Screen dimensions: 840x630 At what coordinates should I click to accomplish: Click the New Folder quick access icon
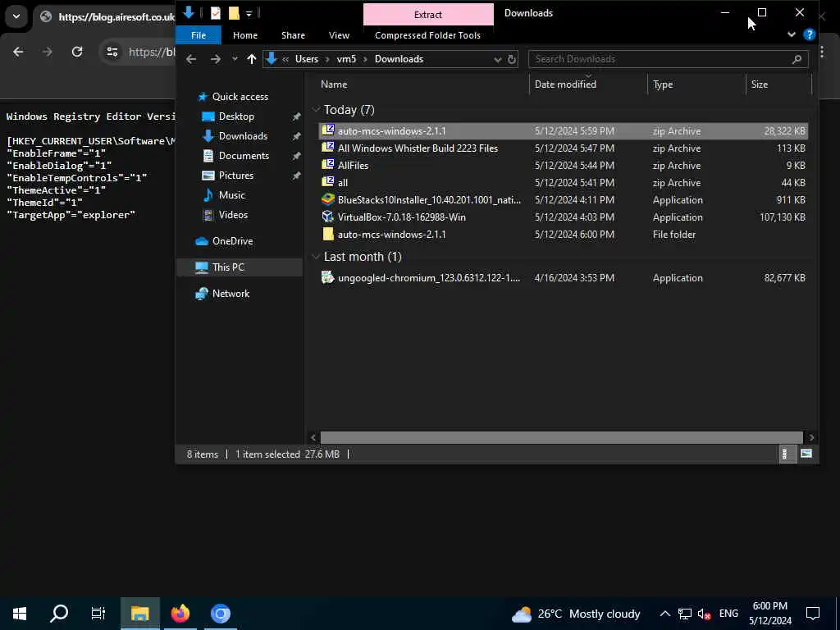pos(234,13)
